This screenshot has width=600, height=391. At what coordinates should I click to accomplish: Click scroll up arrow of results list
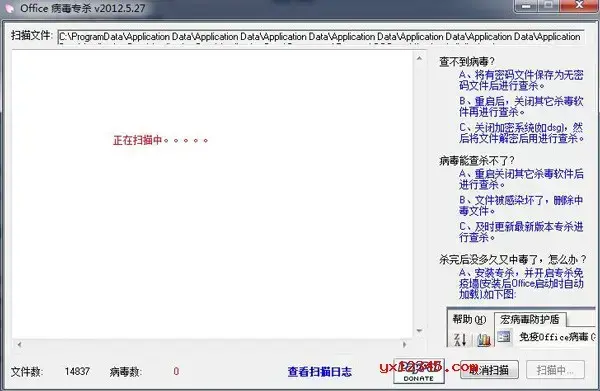(419, 59)
